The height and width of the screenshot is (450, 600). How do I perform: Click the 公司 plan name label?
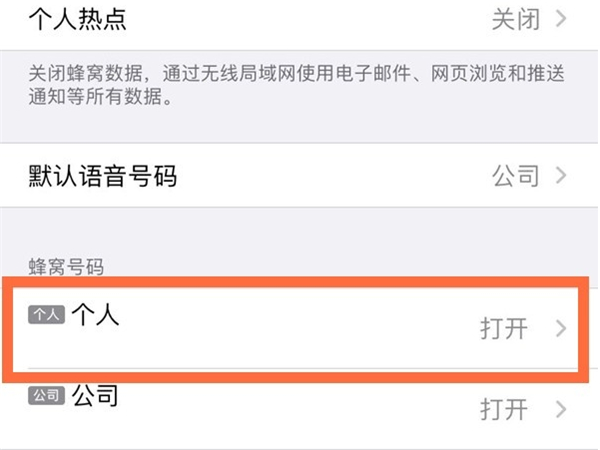tap(95, 395)
